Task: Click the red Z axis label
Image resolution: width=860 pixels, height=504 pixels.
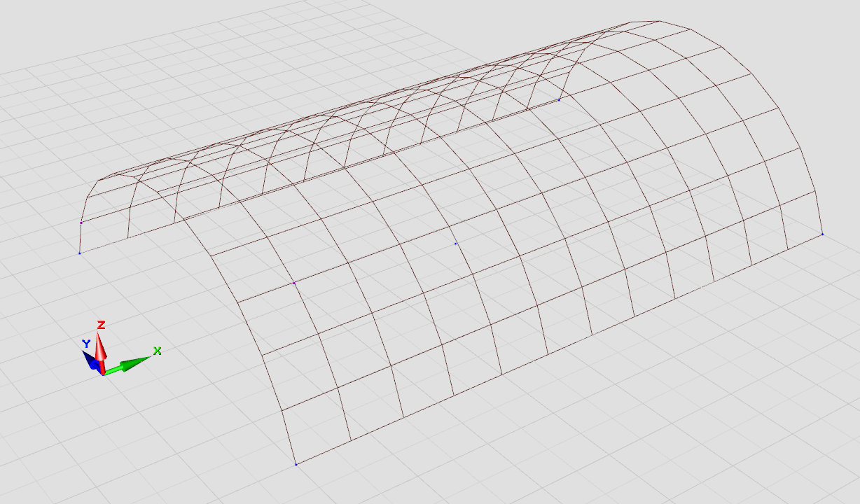Action: pyautogui.click(x=102, y=325)
